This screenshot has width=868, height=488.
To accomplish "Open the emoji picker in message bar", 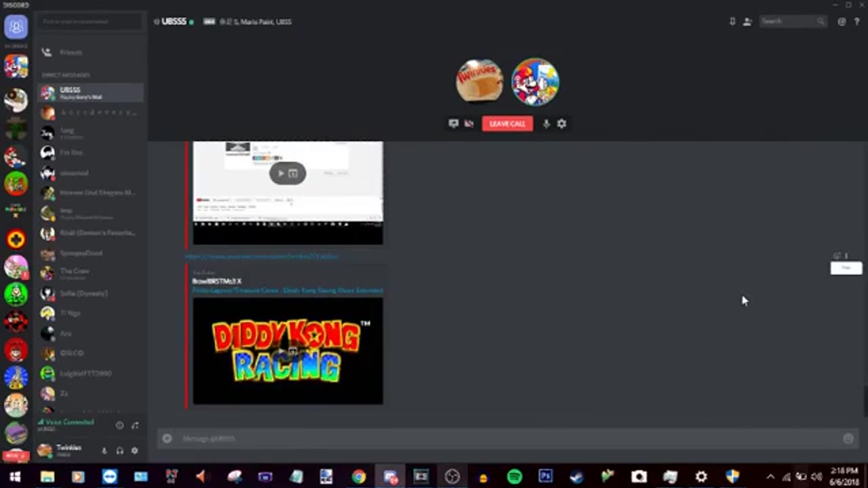I will pyautogui.click(x=848, y=439).
